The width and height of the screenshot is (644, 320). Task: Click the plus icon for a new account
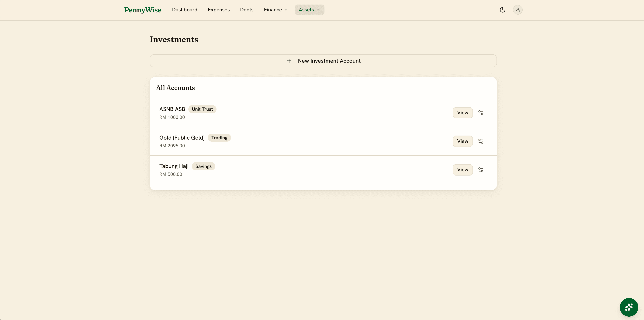(x=289, y=61)
